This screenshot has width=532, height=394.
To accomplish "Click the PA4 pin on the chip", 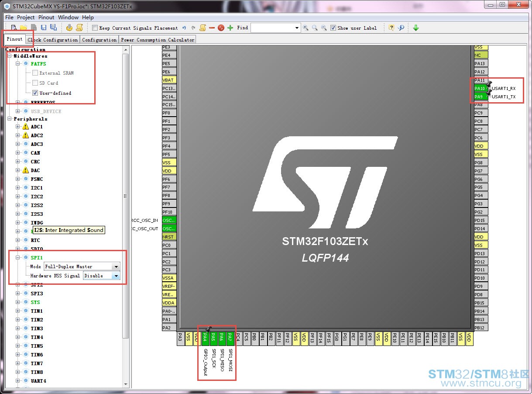I will click(x=205, y=338).
